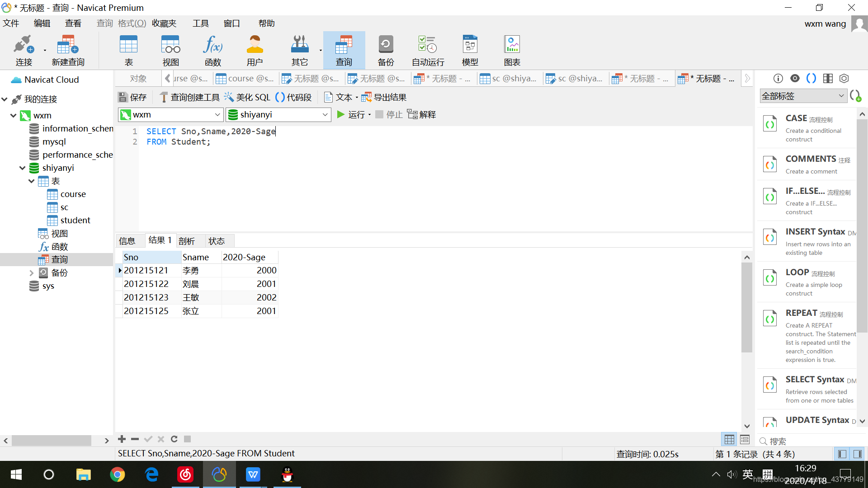Switch to the 剖析 tab
Image resolution: width=868 pixels, height=488 pixels.
pyautogui.click(x=187, y=240)
